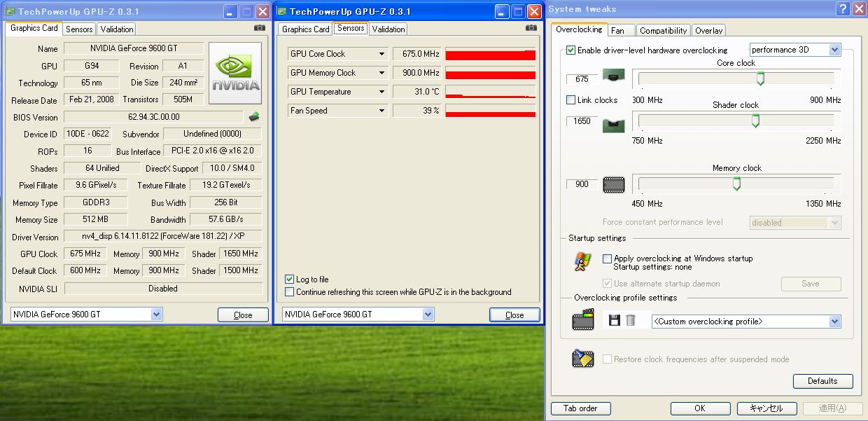Click Close button in left GPU-Z window

pyautogui.click(x=243, y=315)
